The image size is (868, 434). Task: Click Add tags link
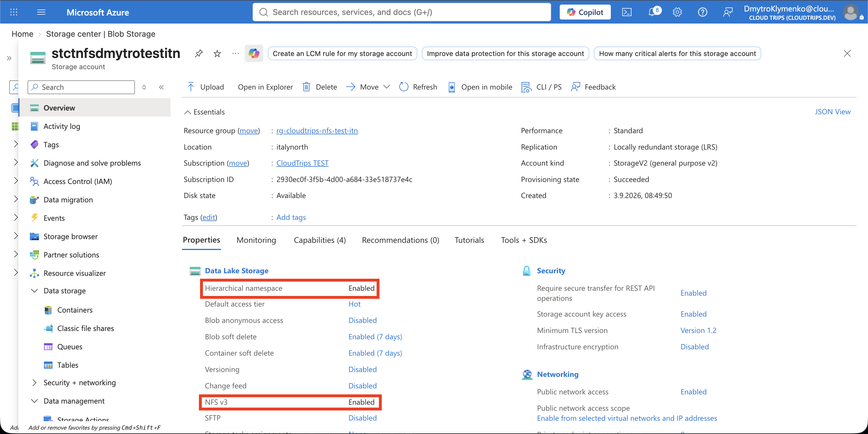coord(291,217)
